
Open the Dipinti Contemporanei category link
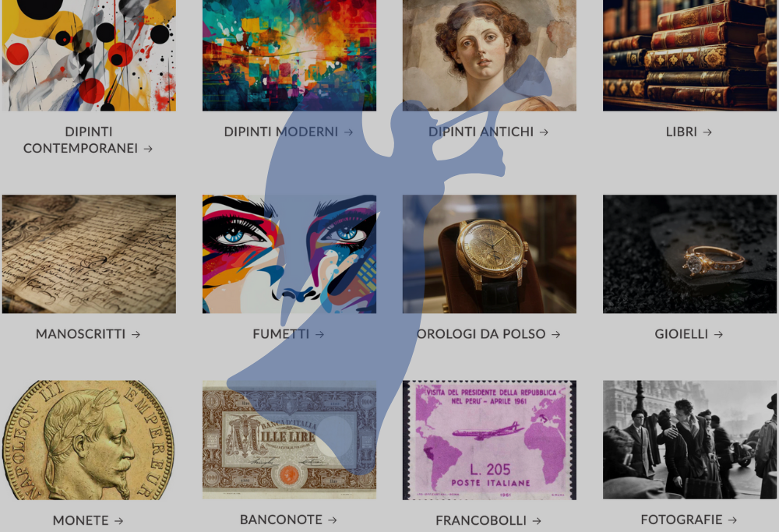pyautogui.click(x=88, y=140)
